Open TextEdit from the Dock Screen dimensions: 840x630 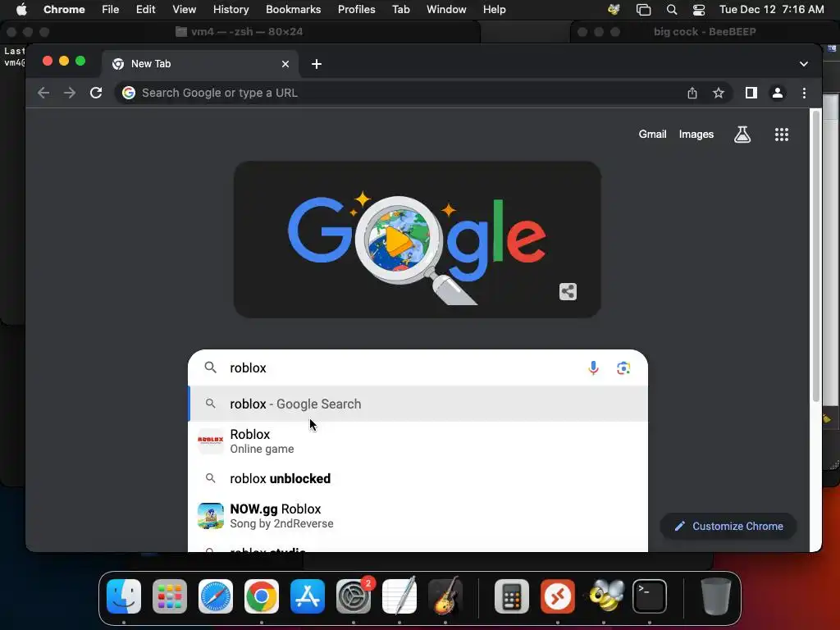point(399,596)
